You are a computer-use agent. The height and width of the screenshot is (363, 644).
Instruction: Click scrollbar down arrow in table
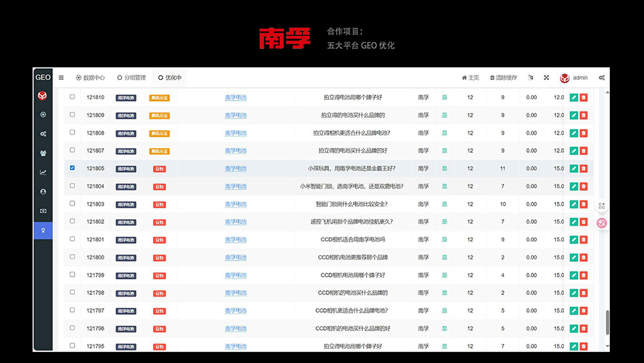tap(607, 346)
